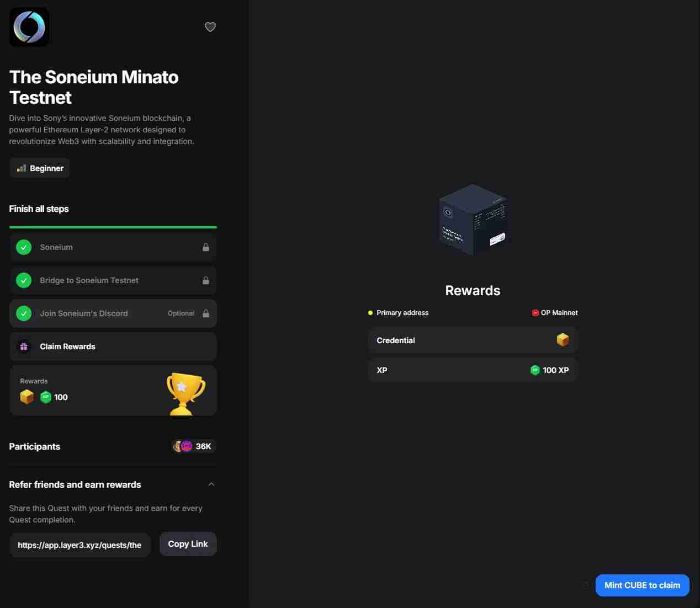This screenshot has height=608, width=700.
Task: Click the gold cube icon in Credential row
Action: pyautogui.click(x=563, y=340)
